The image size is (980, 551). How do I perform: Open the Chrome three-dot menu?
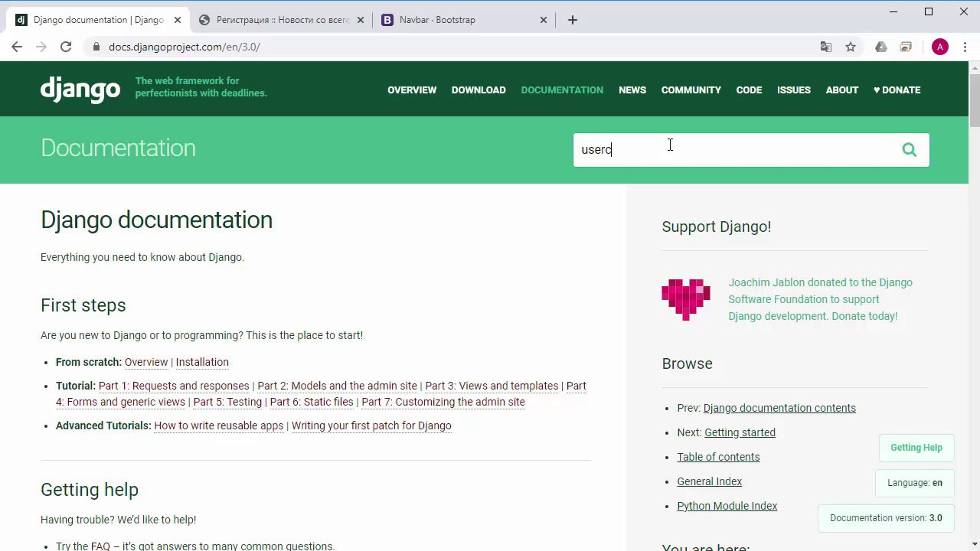[964, 47]
